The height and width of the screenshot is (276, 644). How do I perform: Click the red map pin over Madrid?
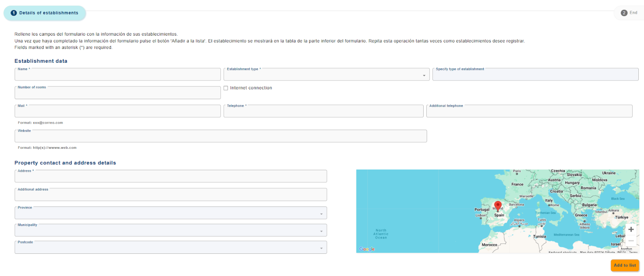click(498, 206)
